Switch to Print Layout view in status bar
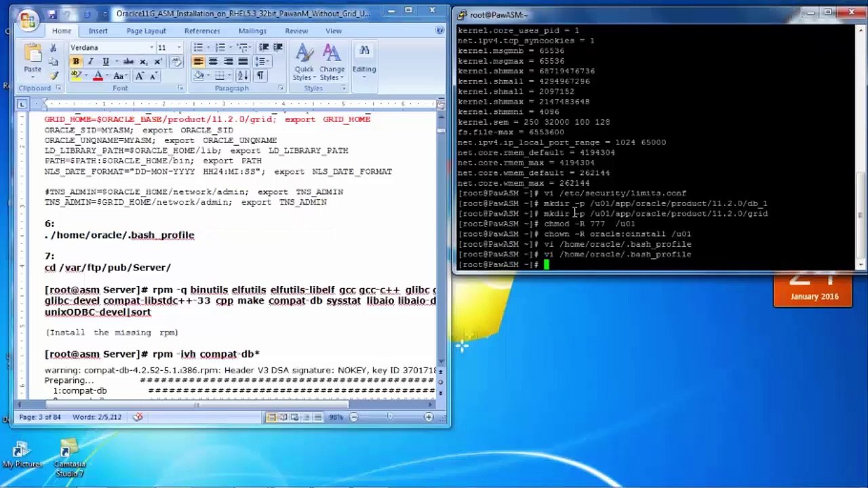The image size is (868, 488). coord(271,417)
